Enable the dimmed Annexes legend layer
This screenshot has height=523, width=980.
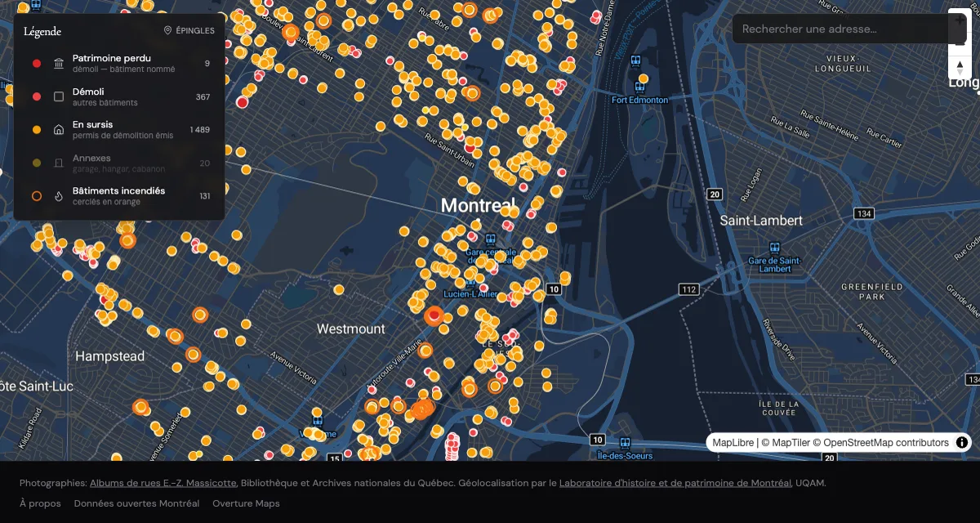coord(119,163)
